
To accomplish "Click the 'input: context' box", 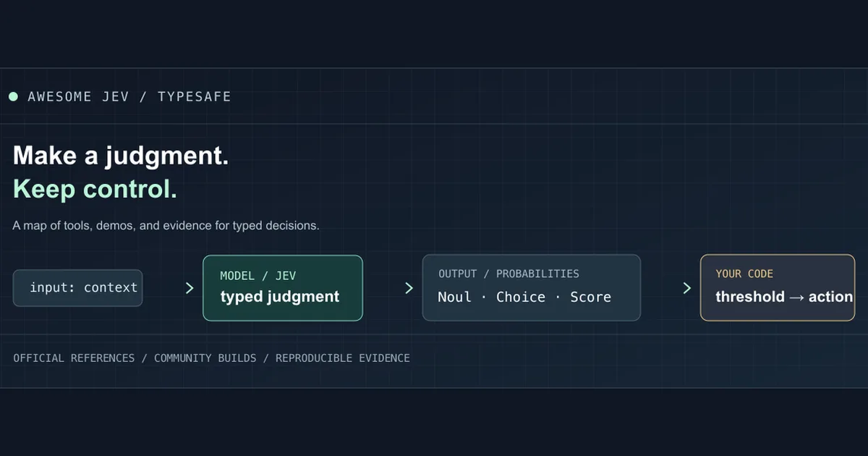I will pyautogui.click(x=78, y=288).
